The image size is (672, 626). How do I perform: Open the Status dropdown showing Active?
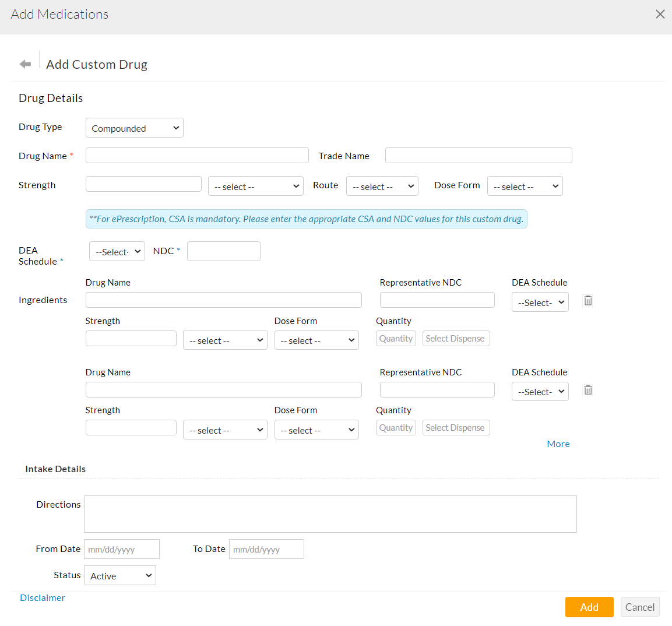tap(119, 575)
